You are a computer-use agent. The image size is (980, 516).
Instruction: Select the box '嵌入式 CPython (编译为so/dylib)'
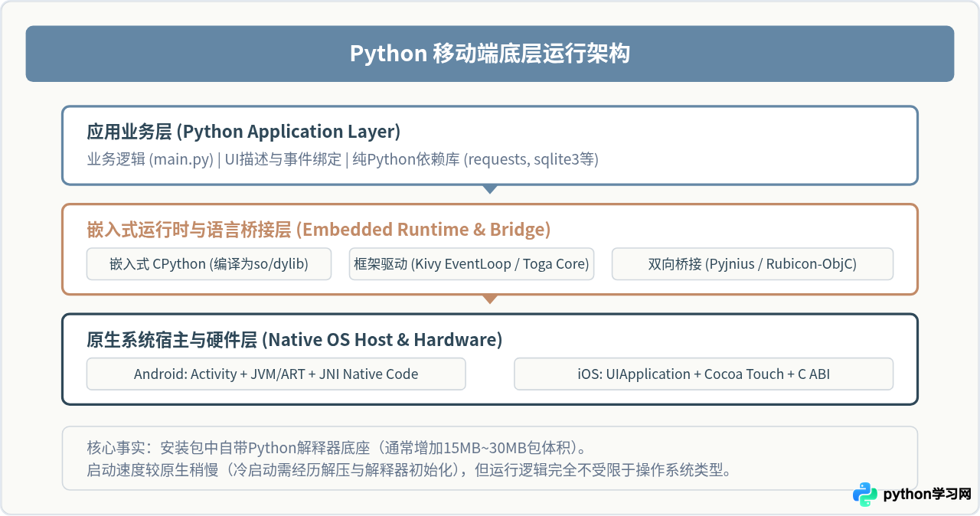coord(209,264)
